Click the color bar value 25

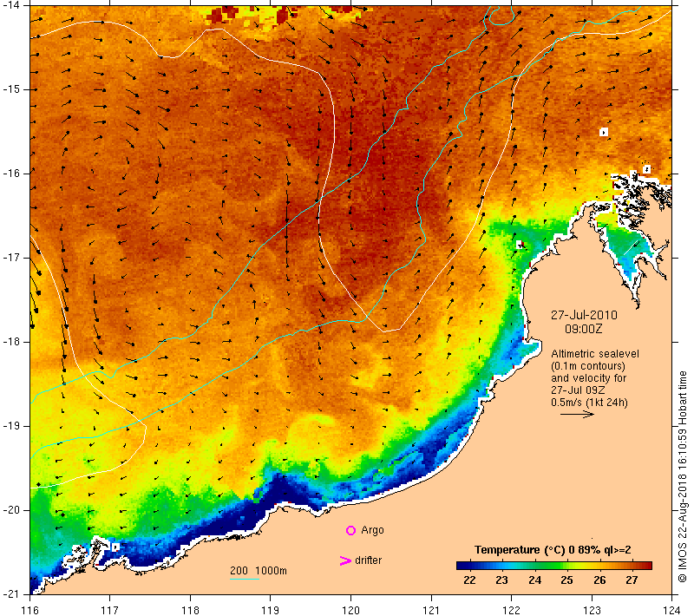tap(567, 580)
